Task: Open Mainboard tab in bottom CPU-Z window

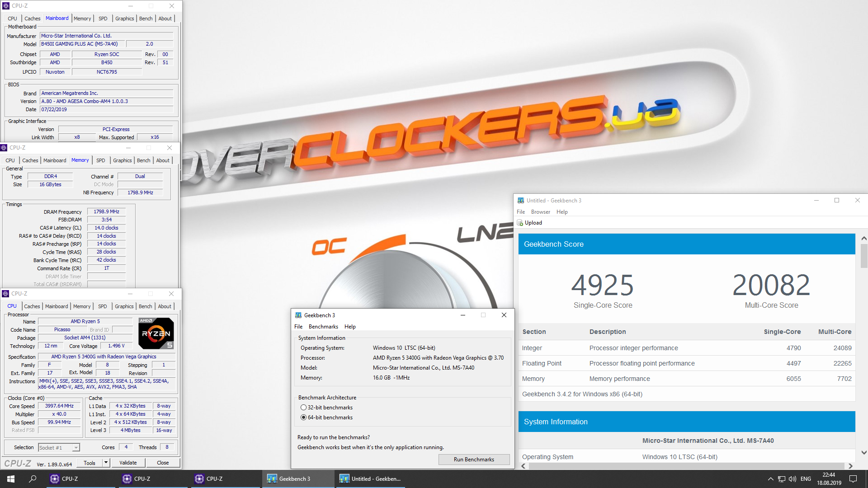Action: (57, 306)
